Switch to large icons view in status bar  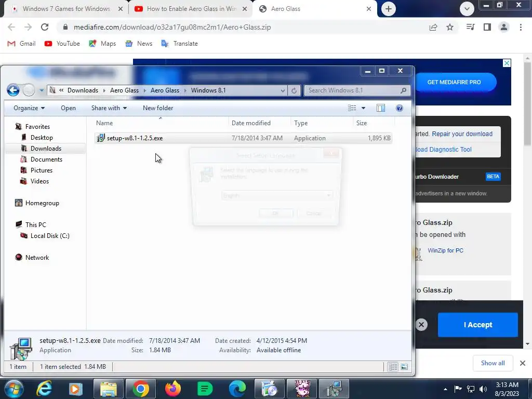404,367
